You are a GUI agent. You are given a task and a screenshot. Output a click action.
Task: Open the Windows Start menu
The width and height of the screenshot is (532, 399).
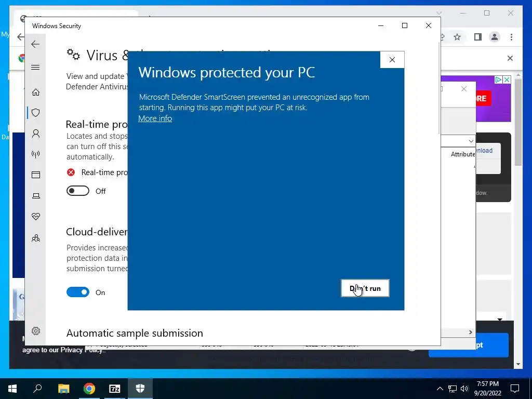pos(12,389)
